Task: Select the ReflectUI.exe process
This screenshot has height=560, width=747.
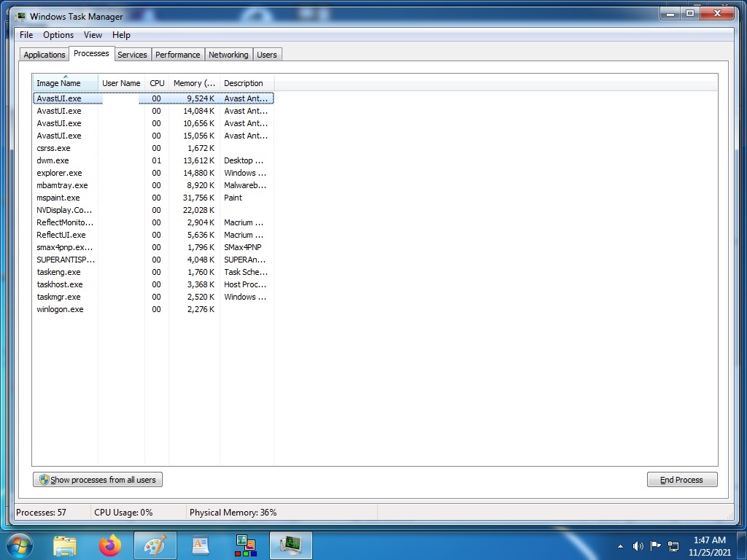Action: (x=153, y=235)
